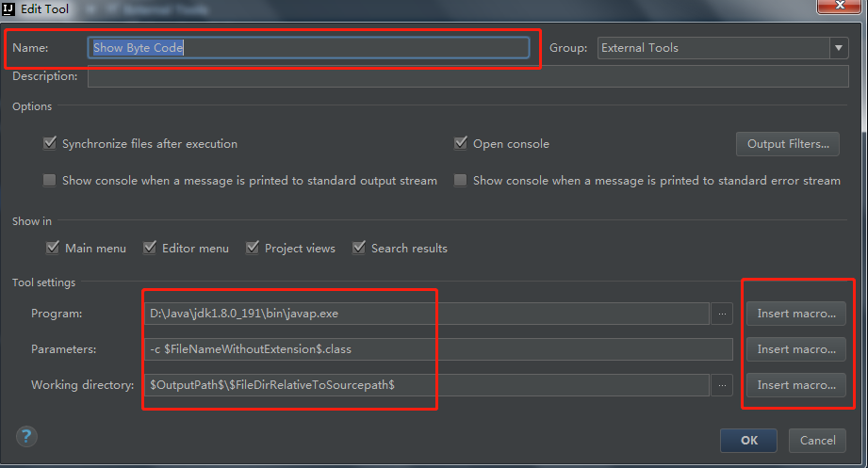This screenshot has height=468, width=868.
Task: Cancel the Edit Tool dialog
Action: pos(817,441)
